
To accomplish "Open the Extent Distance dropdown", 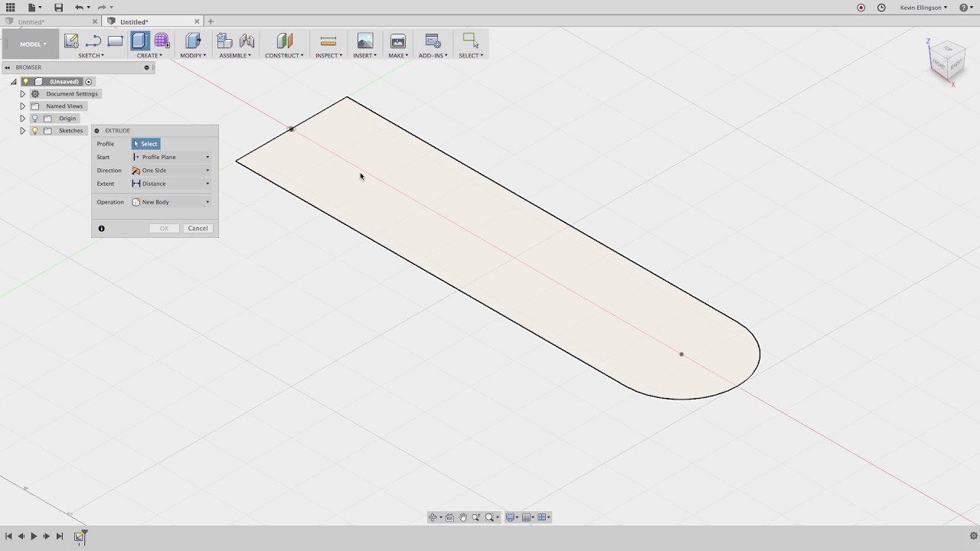I will click(171, 184).
